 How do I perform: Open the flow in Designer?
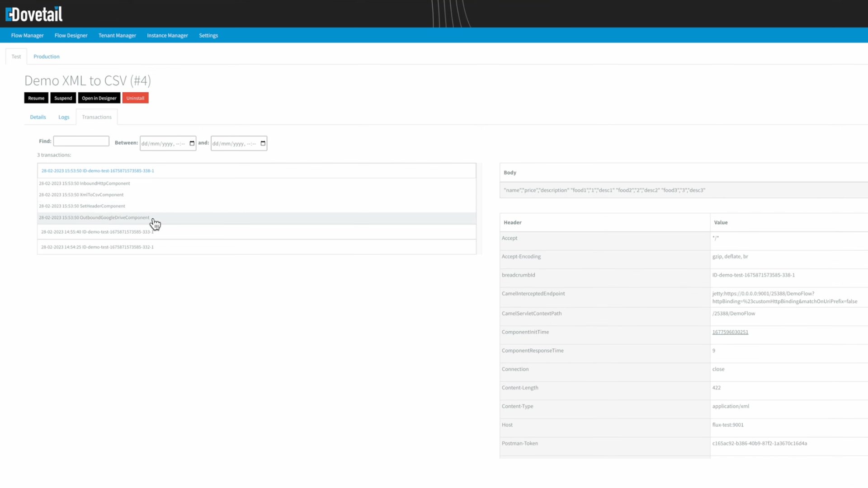pyautogui.click(x=99, y=98)
